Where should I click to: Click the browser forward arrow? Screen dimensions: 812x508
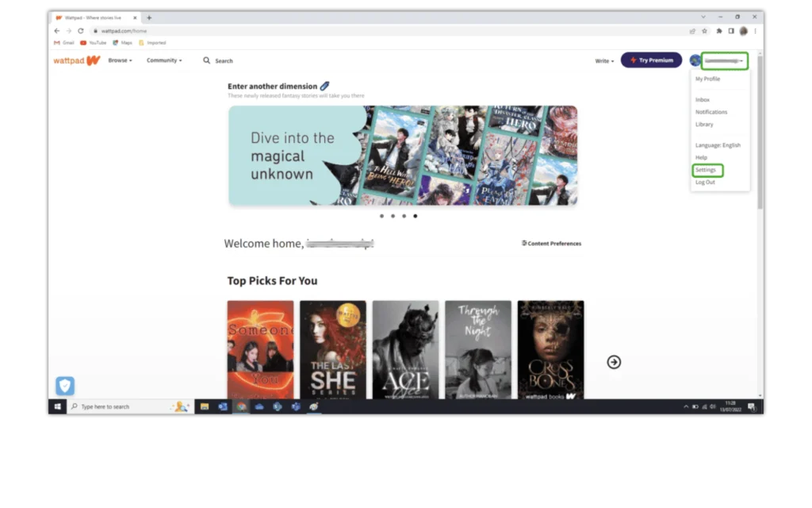69,31
